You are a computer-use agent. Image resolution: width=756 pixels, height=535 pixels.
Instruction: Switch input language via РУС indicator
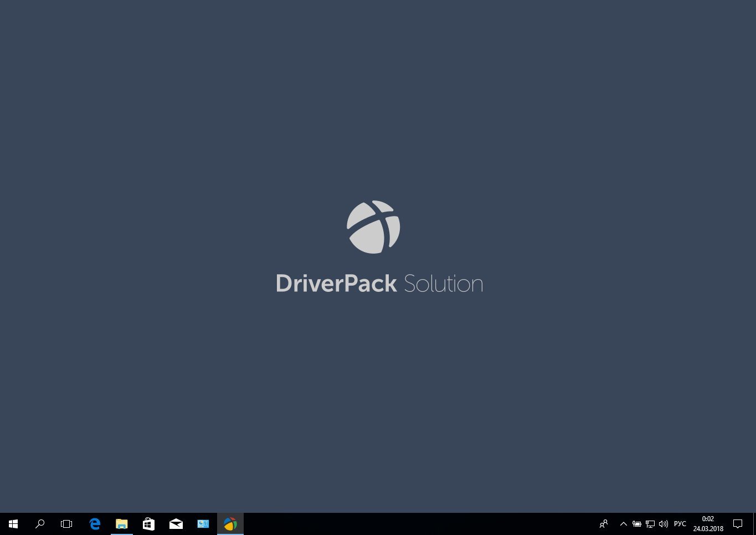(680, 524)
